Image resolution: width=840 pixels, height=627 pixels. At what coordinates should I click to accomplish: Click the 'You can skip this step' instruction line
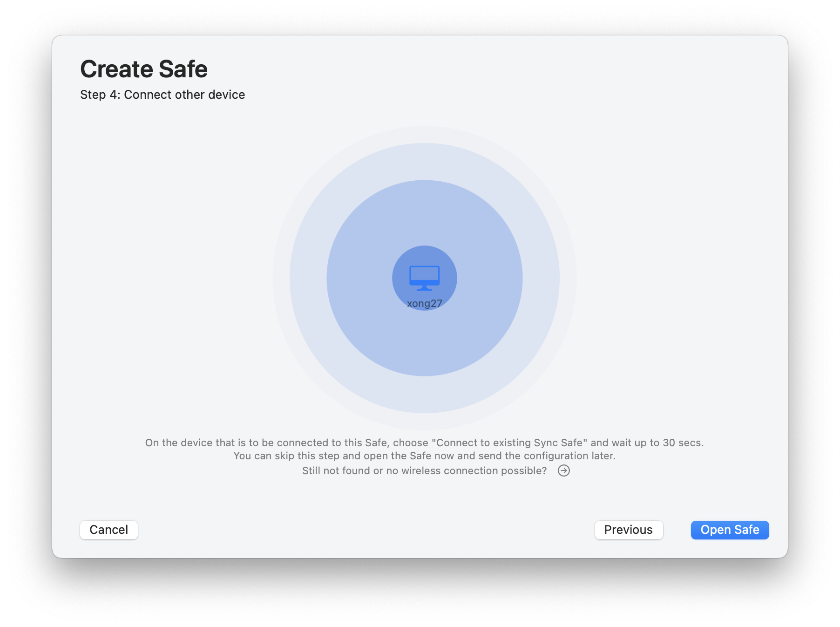point(424,456)
